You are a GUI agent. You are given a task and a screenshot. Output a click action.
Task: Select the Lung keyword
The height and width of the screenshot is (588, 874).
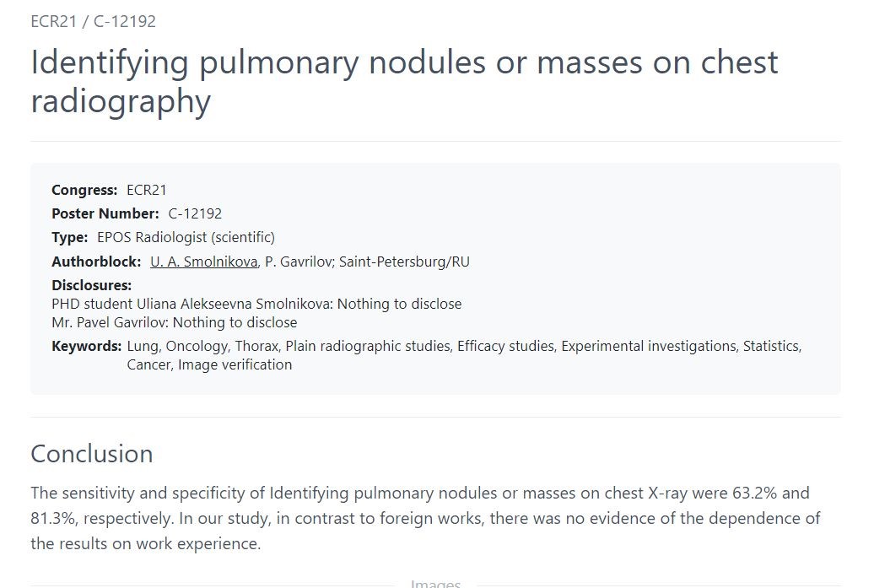pyautogui.click(x=143, y=346)
